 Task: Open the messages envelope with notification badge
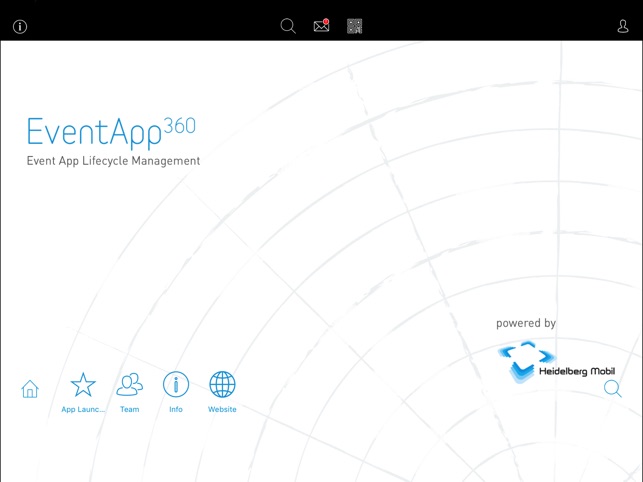tap(322, 25)
